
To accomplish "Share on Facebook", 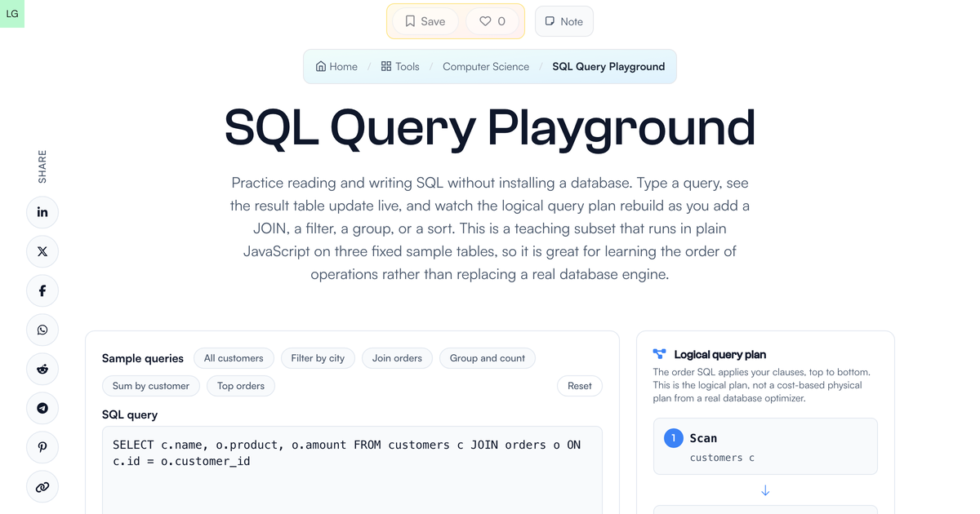I will (42, 290).
